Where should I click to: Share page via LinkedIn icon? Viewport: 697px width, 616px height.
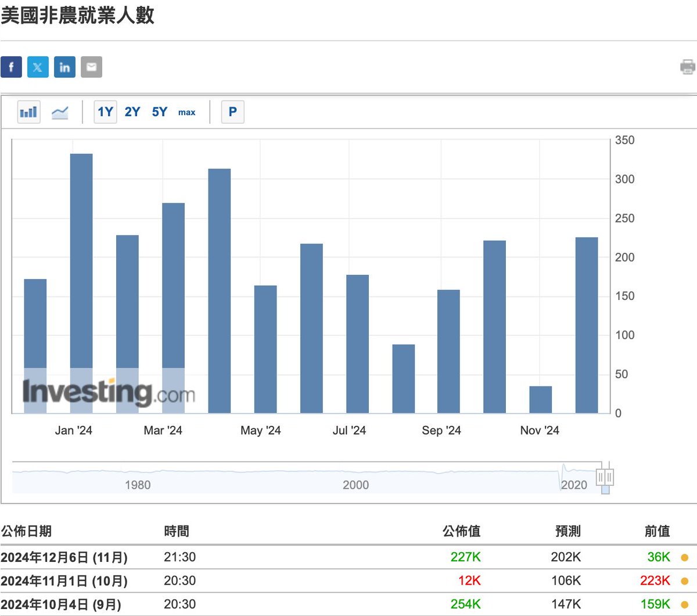coord(64,67)
